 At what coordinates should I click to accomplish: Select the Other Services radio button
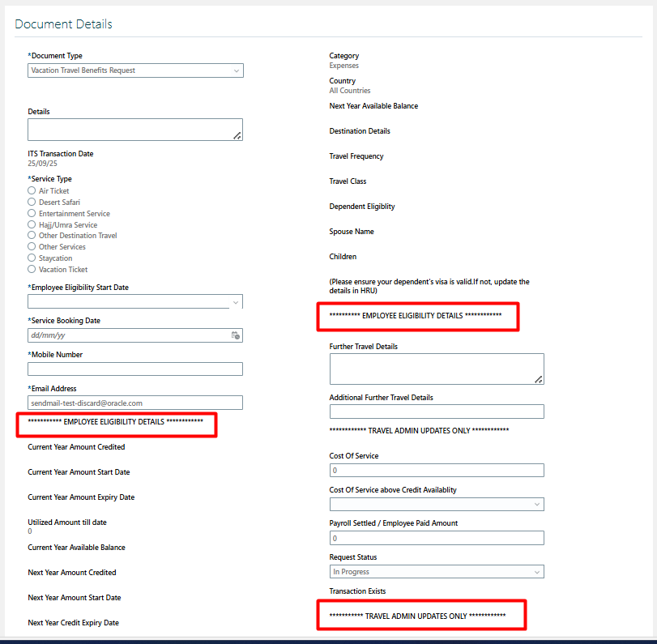[32, 246]
